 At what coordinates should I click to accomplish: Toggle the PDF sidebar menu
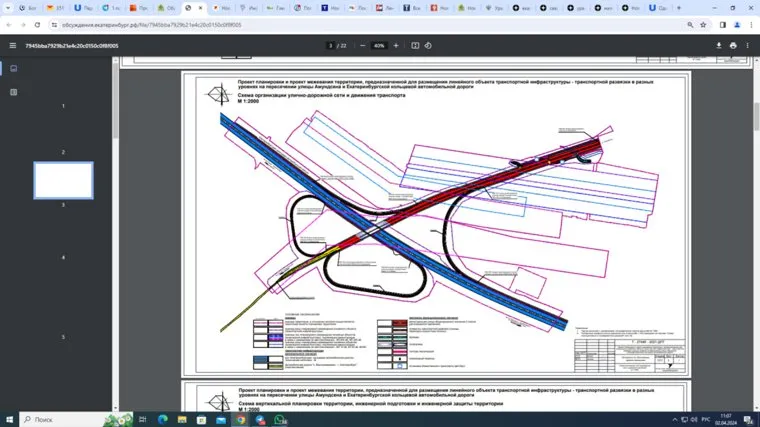pyautogui.click(x=12, y=45)
